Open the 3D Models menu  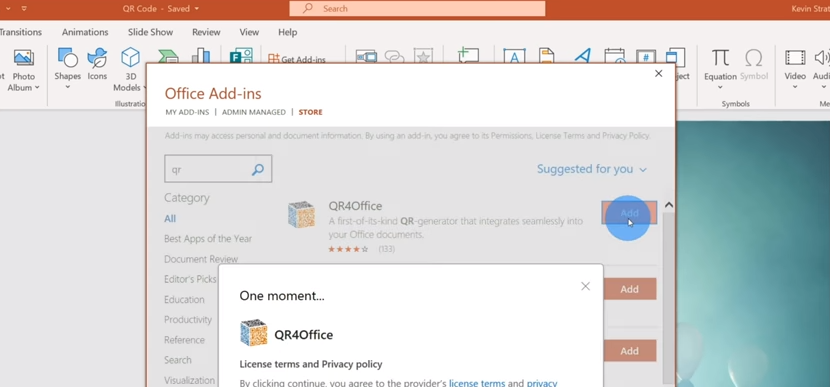pyautogui.click(x=130, y=69)
